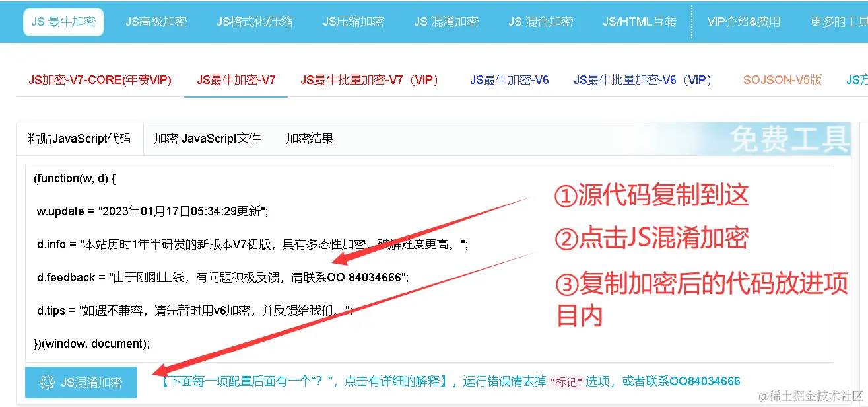
Task: Select the 粘贴JavaScript代码 tab
Action: click(x=79, y=139)
